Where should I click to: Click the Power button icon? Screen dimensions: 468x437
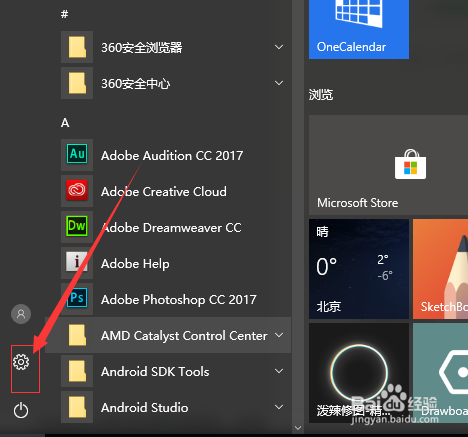click(21, 410)
